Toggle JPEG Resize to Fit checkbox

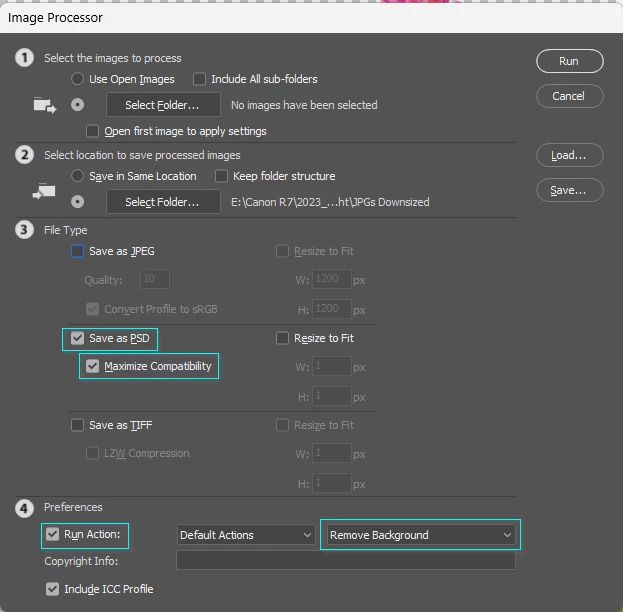[x=282, y=251]
